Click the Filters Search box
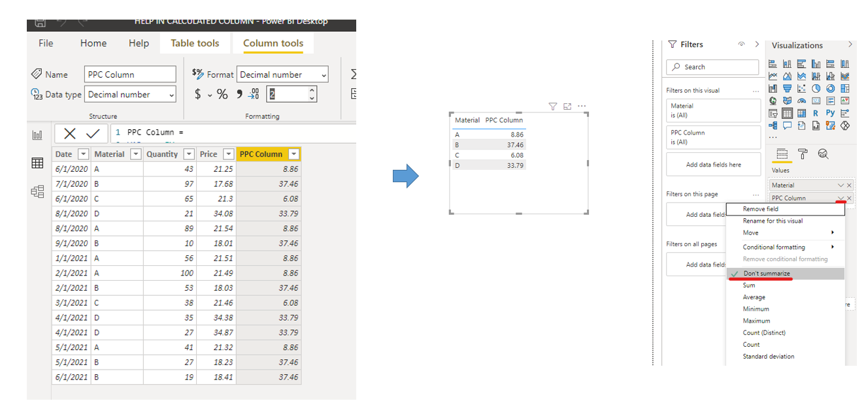868x418 pixels. pyautogui.click(x=712, y=67)
